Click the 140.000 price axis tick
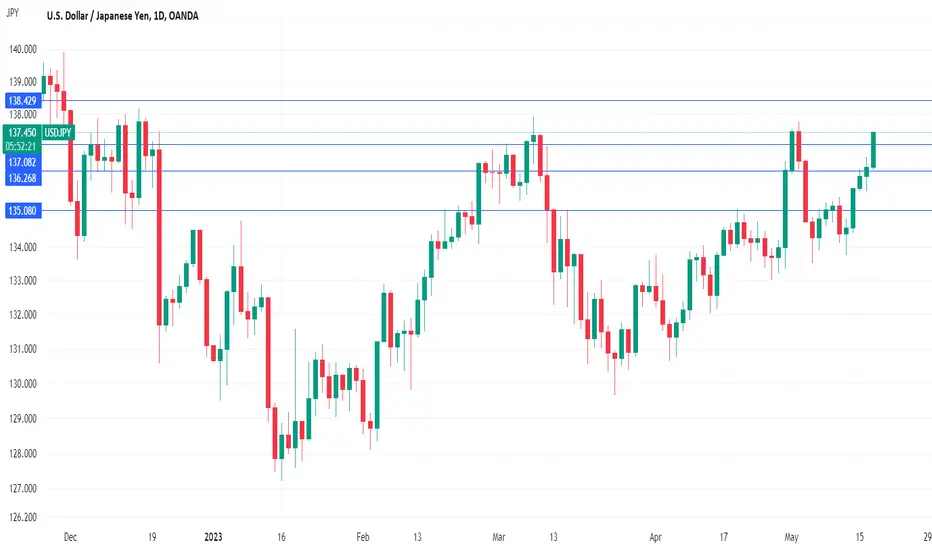This screenshot has width=932, height=550. click(x=23, y=49)
